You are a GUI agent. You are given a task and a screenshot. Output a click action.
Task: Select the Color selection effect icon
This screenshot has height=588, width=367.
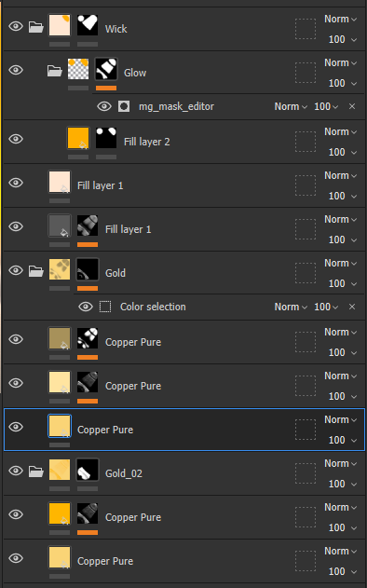[105, 307]
